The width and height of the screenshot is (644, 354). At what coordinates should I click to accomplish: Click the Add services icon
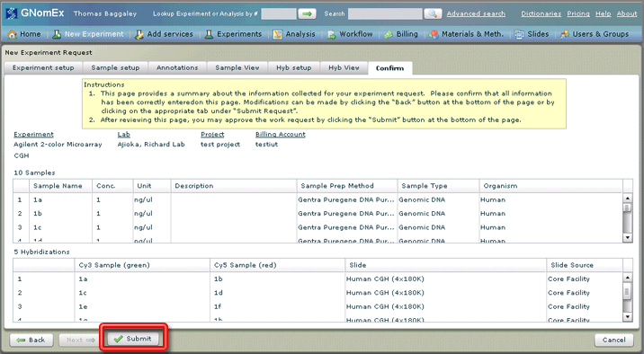139,34
